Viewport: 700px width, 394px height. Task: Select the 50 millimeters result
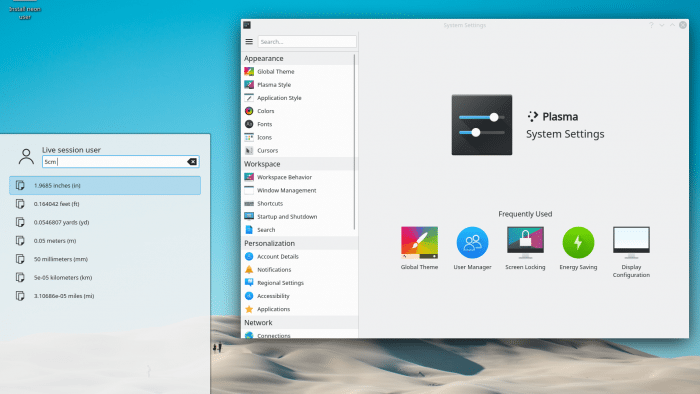[105, 259]
